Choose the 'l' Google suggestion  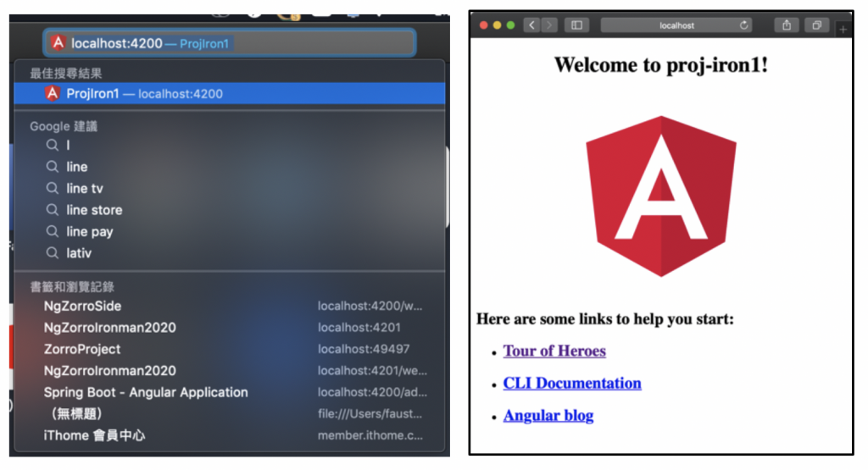[x=229, y=145]
